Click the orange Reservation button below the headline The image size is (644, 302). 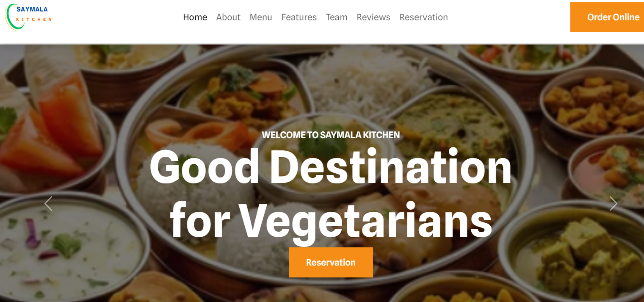[x=331, y=262]
